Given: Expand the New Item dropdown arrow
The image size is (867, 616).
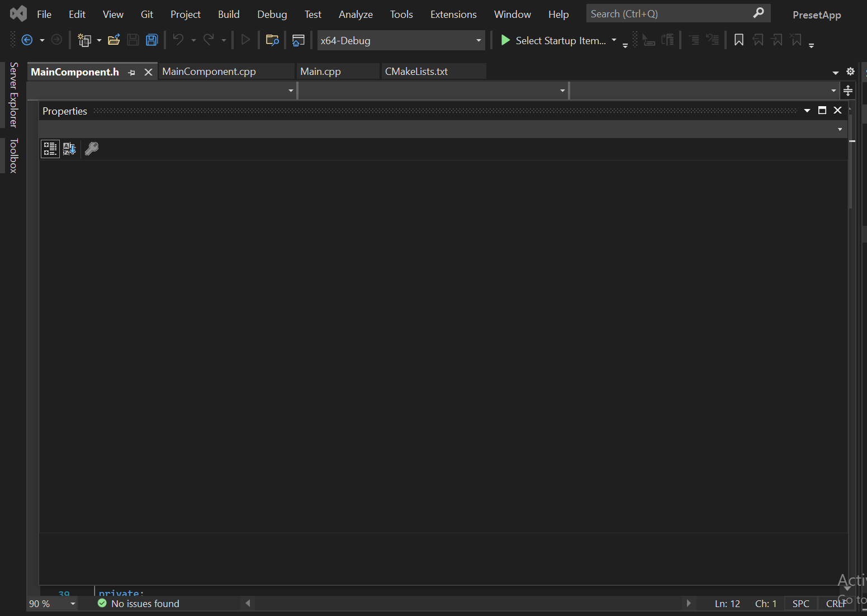Looking at the screenshot, I should click(99, 40).
